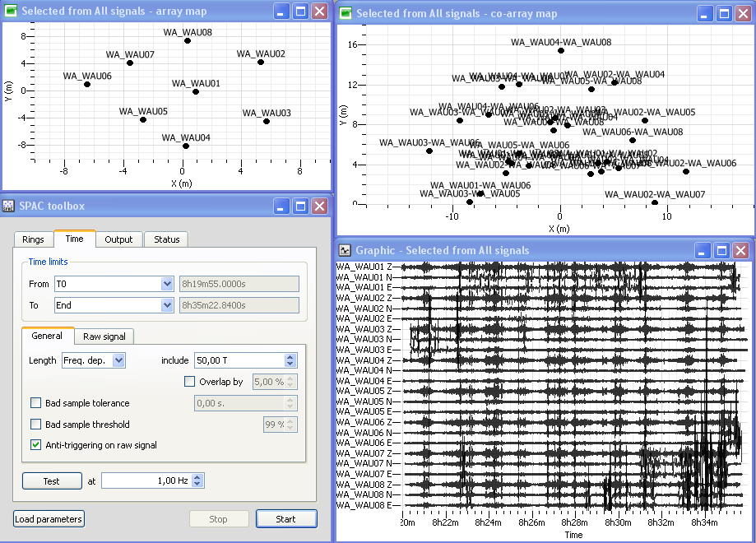Switch to the Rings tab
The image size is (756, 543).
[33, 239]
